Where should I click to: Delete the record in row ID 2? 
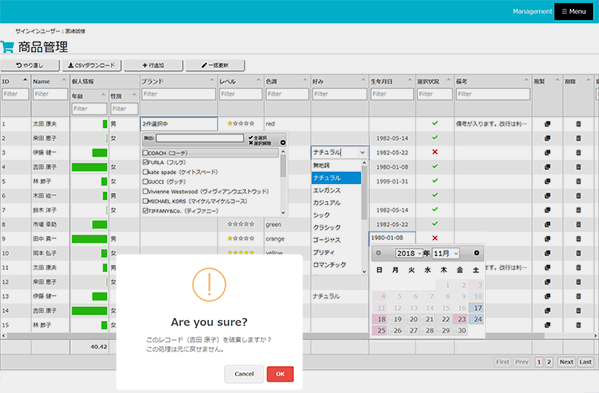point(578,138)
